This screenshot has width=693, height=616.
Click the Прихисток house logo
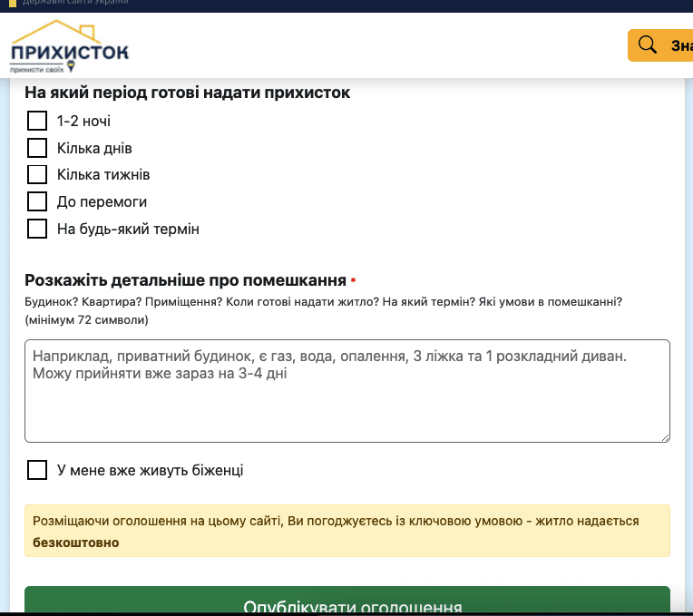point(69,46)
